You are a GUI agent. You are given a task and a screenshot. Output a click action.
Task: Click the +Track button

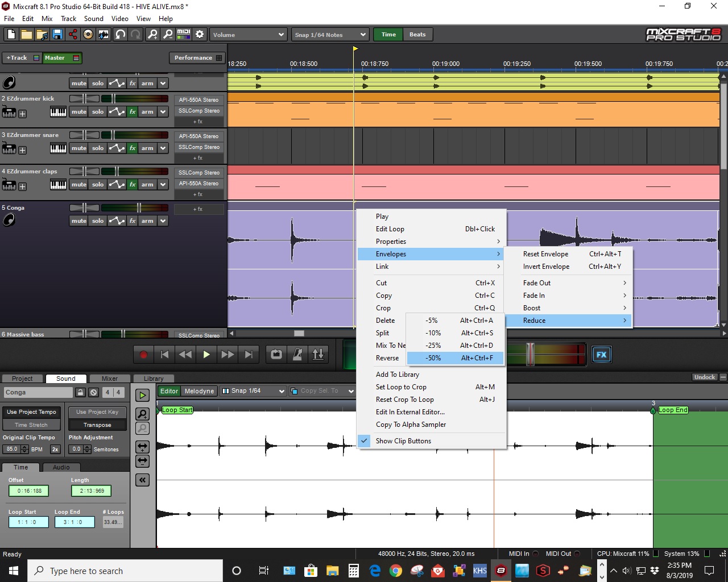pyautogui.click(x=22, y=58)
